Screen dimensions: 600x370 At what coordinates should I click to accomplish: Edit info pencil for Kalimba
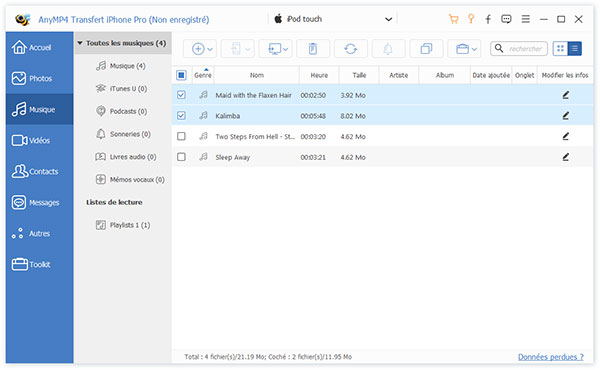(566, 116)
